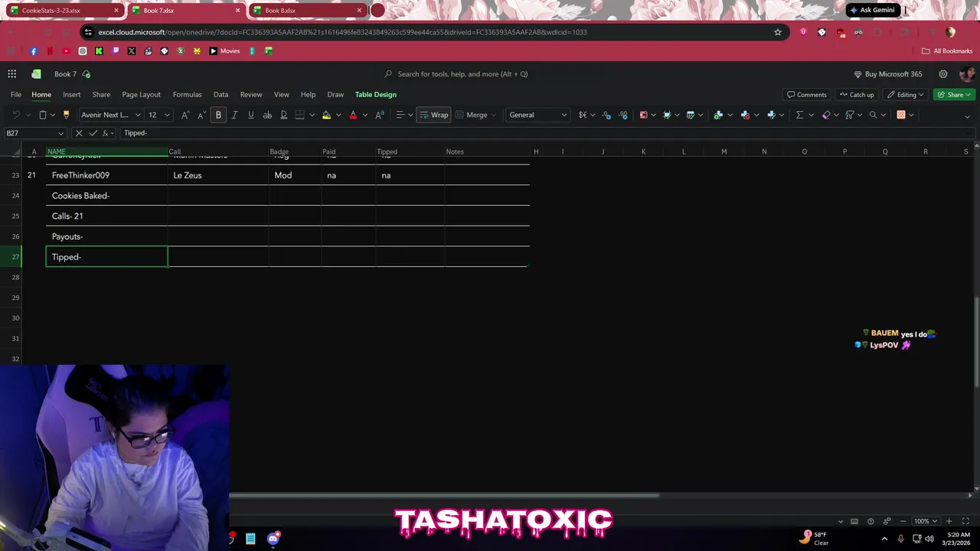The image size is (980, 551).
Task: Open the fill color dropdown arrow
Action: [338, 115]
